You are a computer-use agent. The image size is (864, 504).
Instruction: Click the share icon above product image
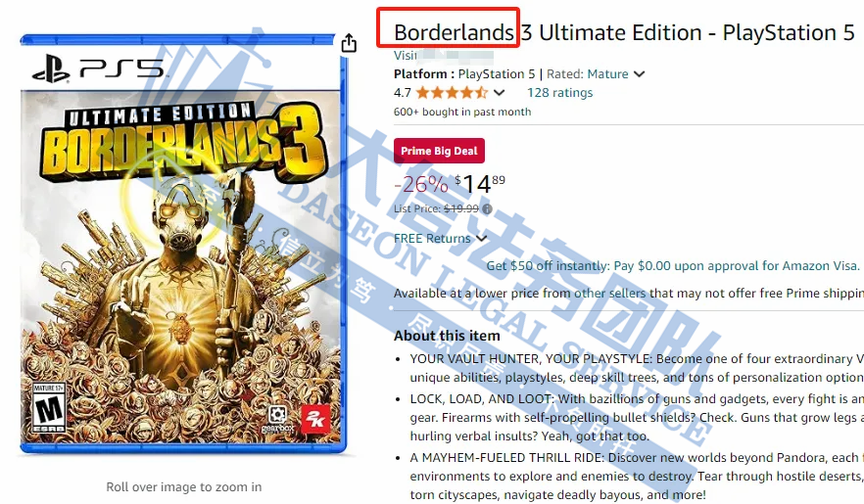click(349, 42)
